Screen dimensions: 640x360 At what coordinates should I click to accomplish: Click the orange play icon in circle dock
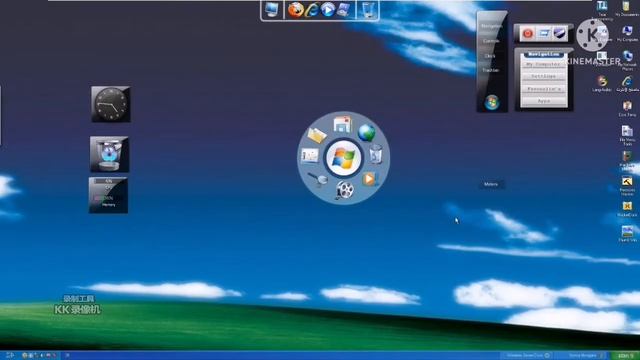coord(370,179)
